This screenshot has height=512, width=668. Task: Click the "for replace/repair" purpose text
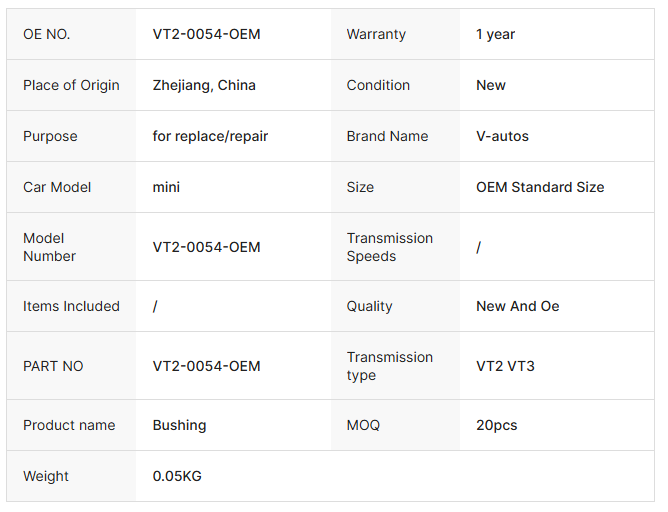210,136
